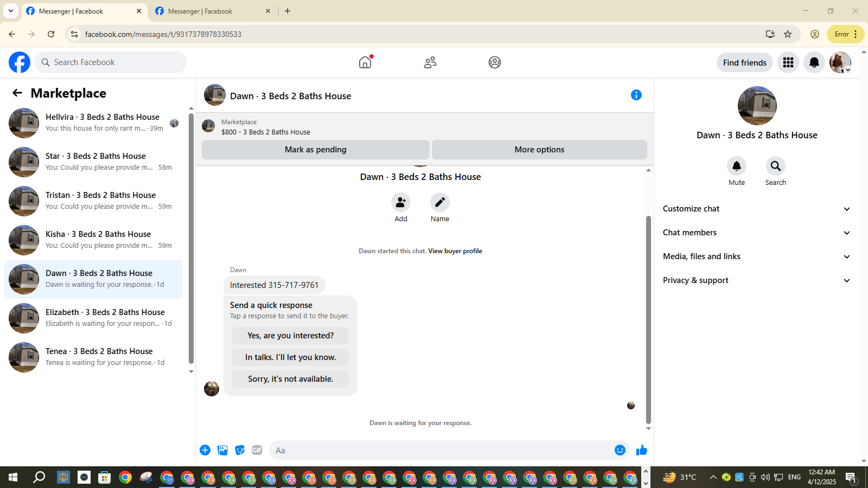Open the account profile picture menu
Screen dimensions: 868x488
840,62
